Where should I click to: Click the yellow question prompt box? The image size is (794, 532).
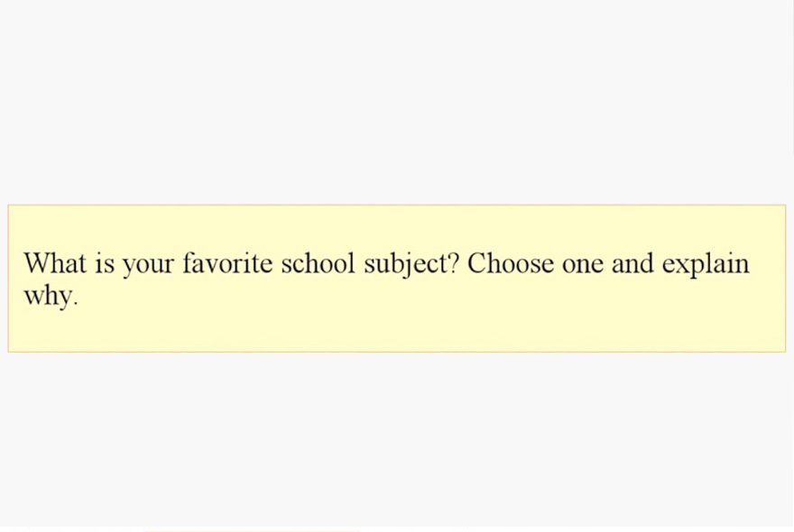[396, 279]
